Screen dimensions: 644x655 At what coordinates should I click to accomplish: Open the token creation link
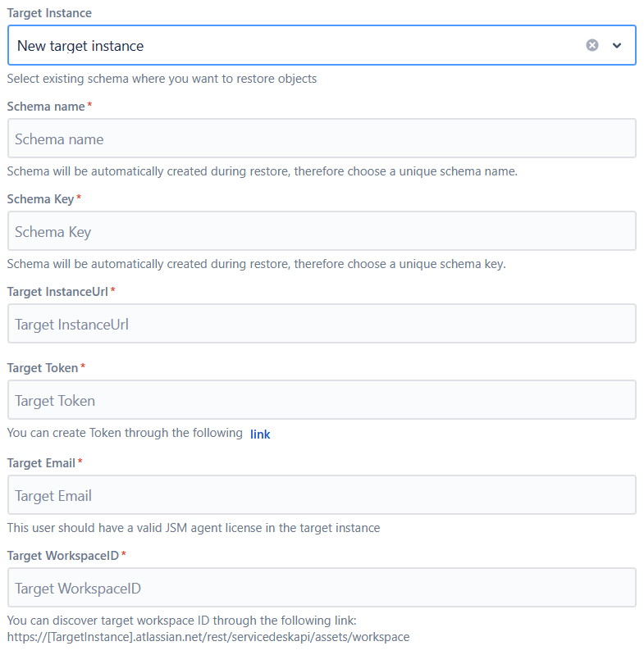point(260,434)
